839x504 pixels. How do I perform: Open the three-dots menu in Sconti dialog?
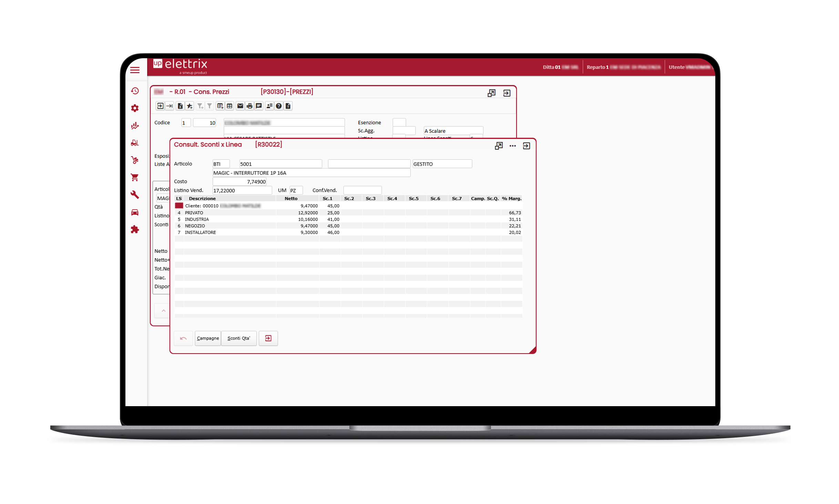coord(513,146)
